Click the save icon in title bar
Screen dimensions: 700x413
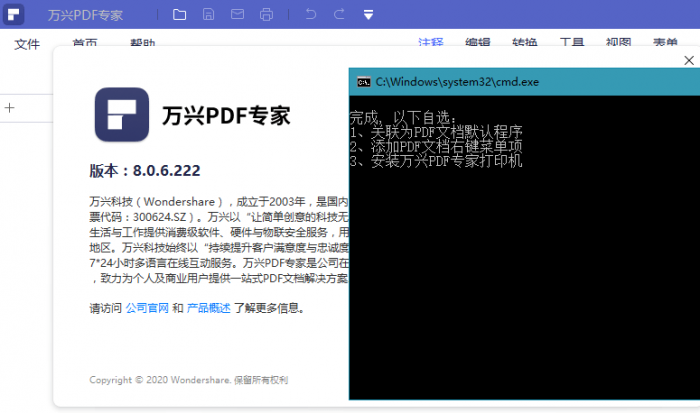208,15
